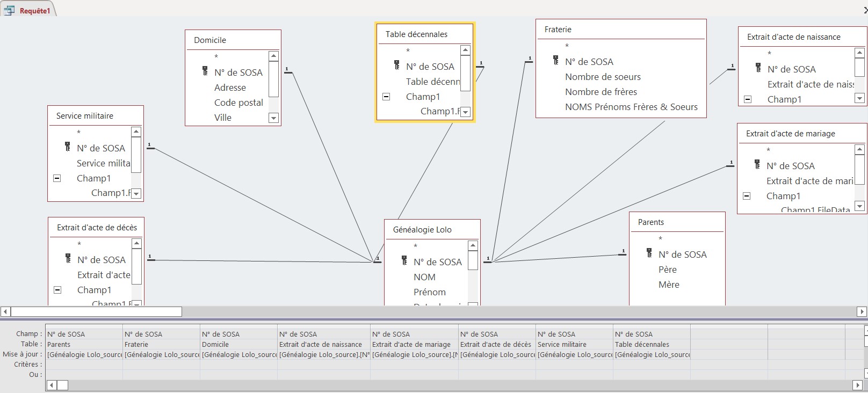Image resolution: width=868 pixels, height=393 pixels.
Task: Click Généalogie Lolo table title bar
Action: point(432,229)
